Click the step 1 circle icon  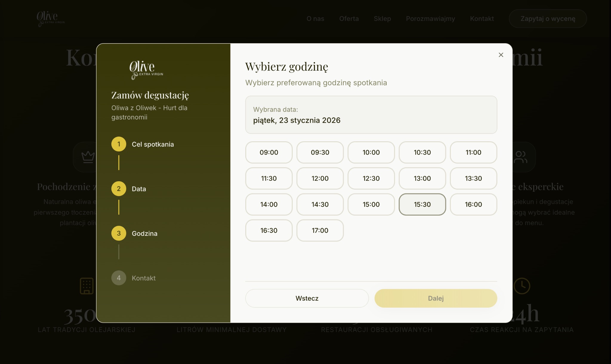click(119, 144)
